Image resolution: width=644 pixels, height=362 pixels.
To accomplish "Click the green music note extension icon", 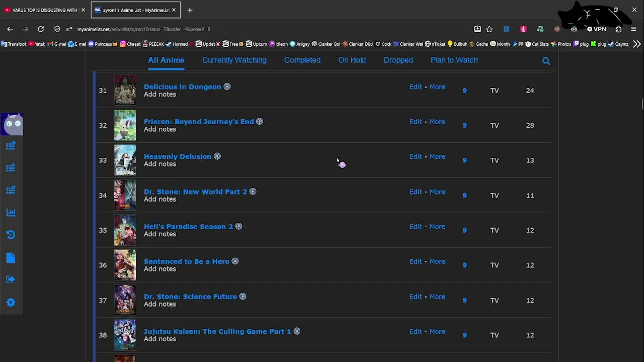I will pos(540,29).
